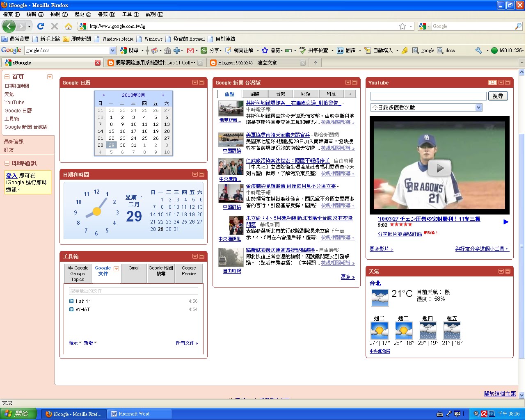Maximize the YouTube gadget
526x420 pixels.
tap(508, 82)
